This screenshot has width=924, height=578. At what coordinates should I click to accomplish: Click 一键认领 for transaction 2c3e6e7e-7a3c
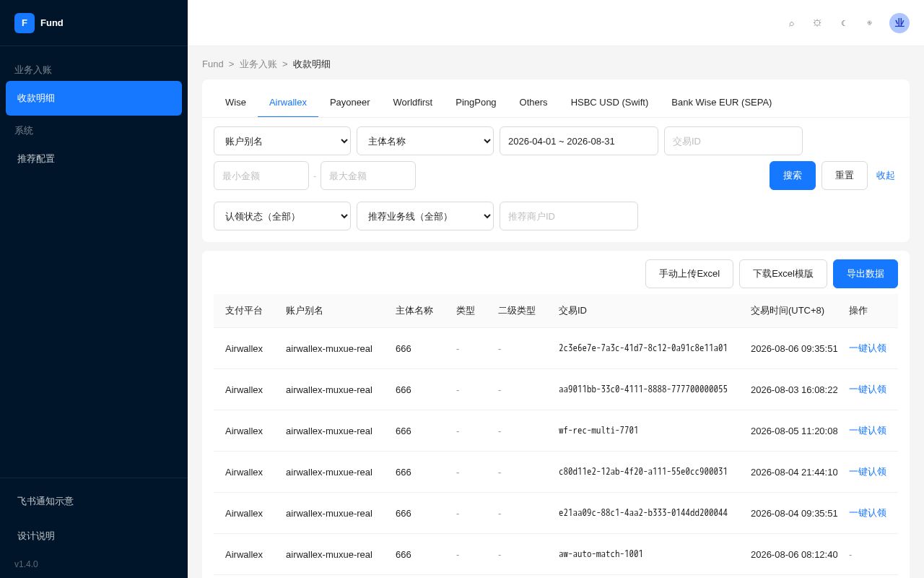[x=868, y=348]
